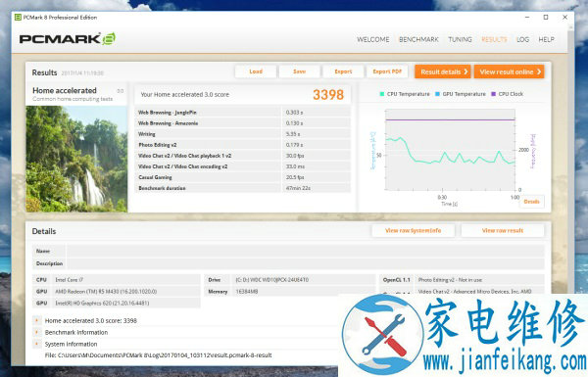Click the waterfall benchmark thumbnail
Image resolution: width=588 pixels, height=377 pixels.
click(x=76, y=159)
